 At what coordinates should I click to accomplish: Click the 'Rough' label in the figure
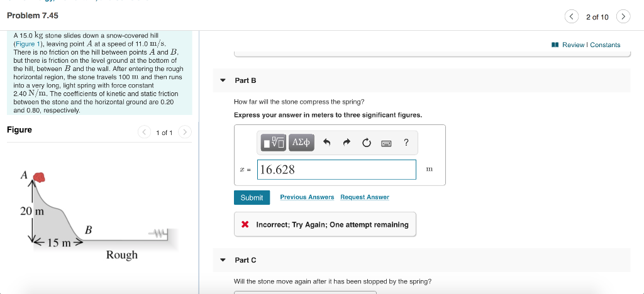pos(122,254)
